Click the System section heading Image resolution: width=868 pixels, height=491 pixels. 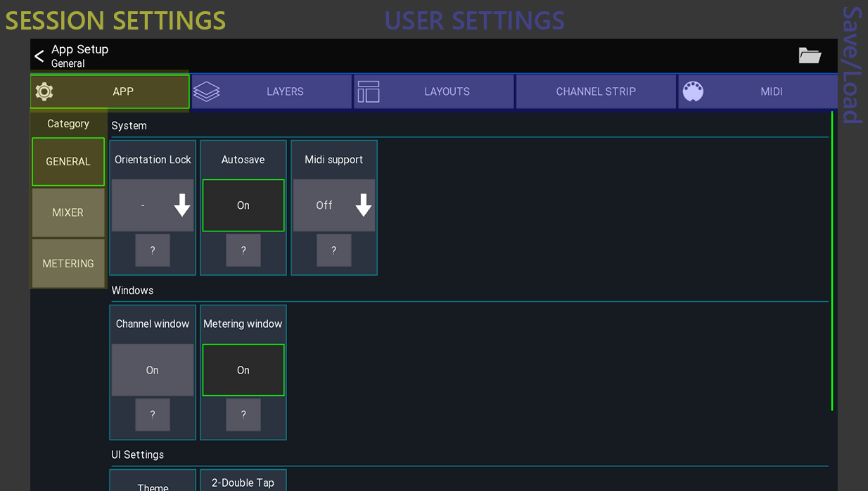click(x=129, y=126)
